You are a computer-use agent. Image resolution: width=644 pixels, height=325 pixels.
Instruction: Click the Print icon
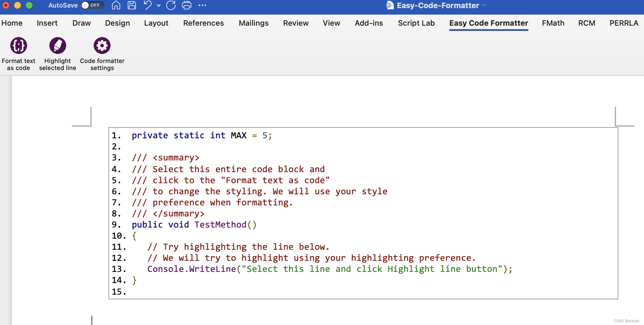tap(187, 5)
